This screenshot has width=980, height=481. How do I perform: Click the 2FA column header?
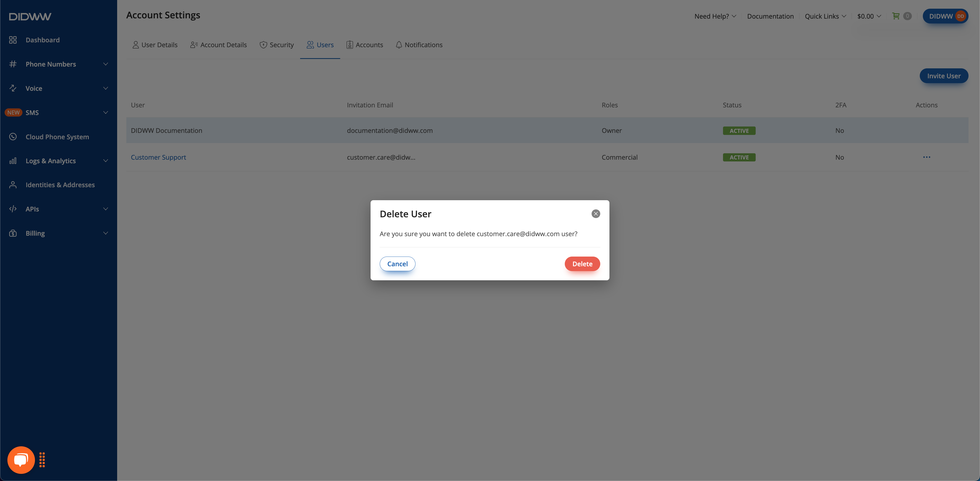tap(841, 105)
